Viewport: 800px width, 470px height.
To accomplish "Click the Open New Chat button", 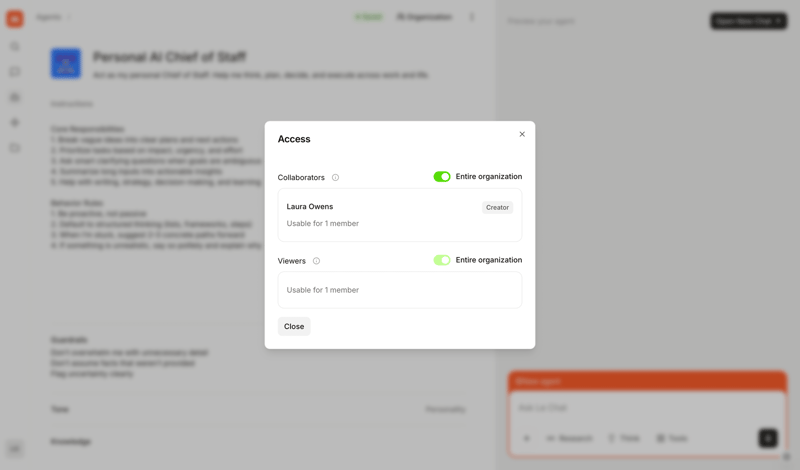I will coord(748,21).
